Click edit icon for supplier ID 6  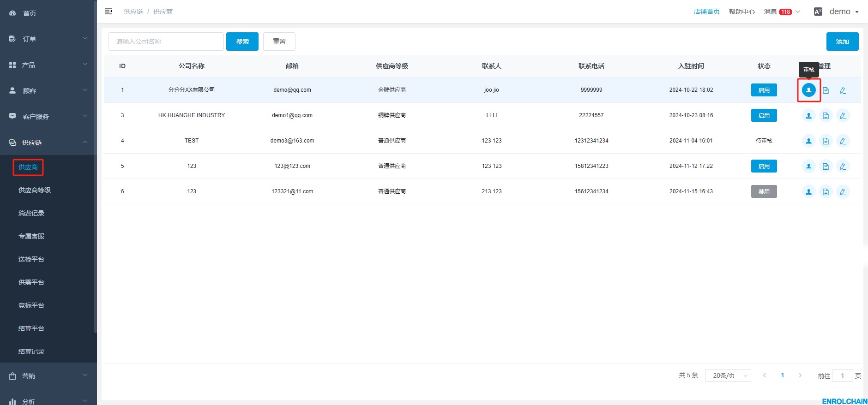(x=843, y=191)
